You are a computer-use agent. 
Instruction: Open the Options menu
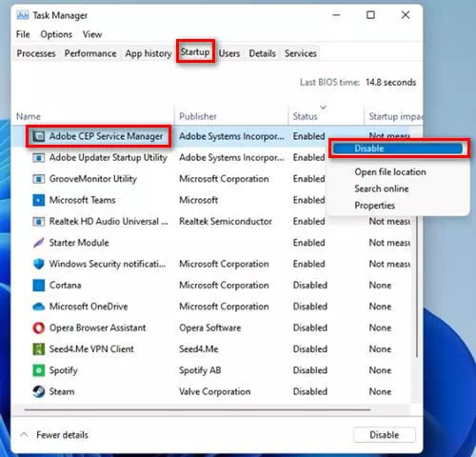pyautogui.click(x=56, y=34)
